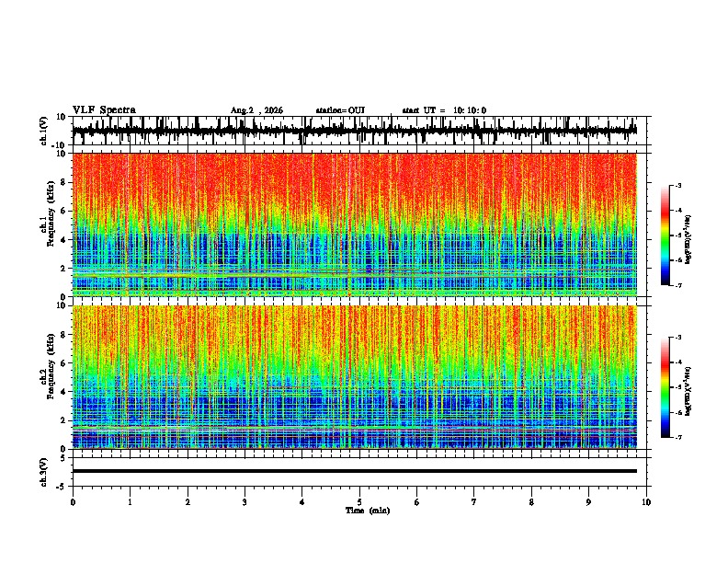Click the '8' time axis tick label
Viewport: 728px width, 563px height.
pyautogui.click(x=531, y=502)
